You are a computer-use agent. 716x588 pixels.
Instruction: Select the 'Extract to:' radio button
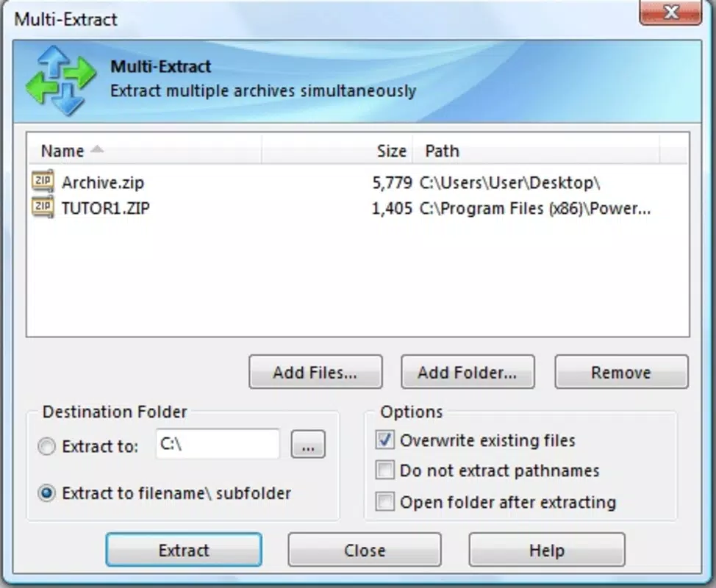pyautogui.click(x=46, y=446)
